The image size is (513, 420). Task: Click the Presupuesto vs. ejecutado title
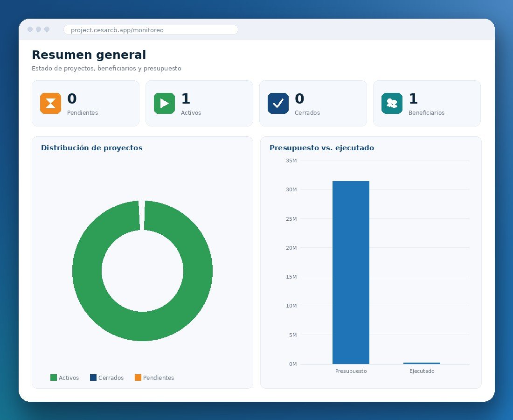tap(322, 147)
